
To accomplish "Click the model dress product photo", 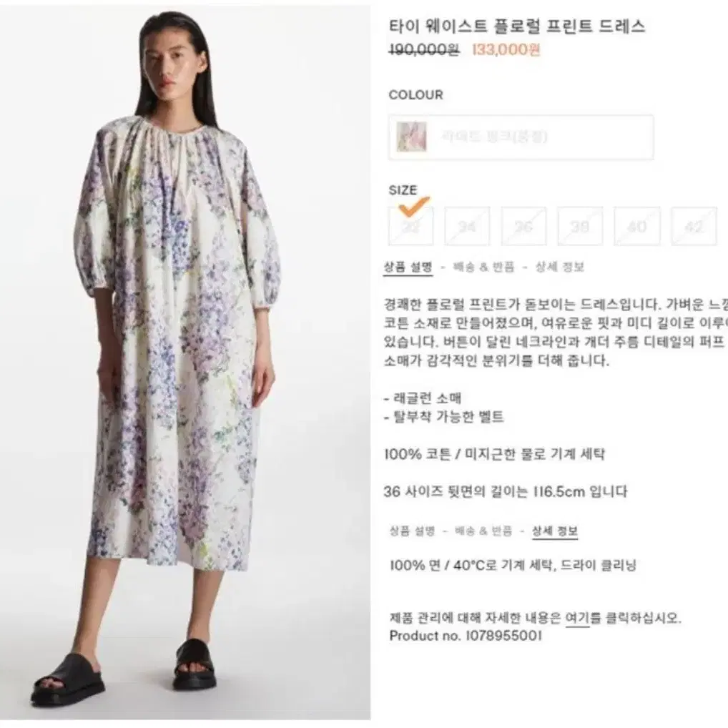I will tap(185, 362).
